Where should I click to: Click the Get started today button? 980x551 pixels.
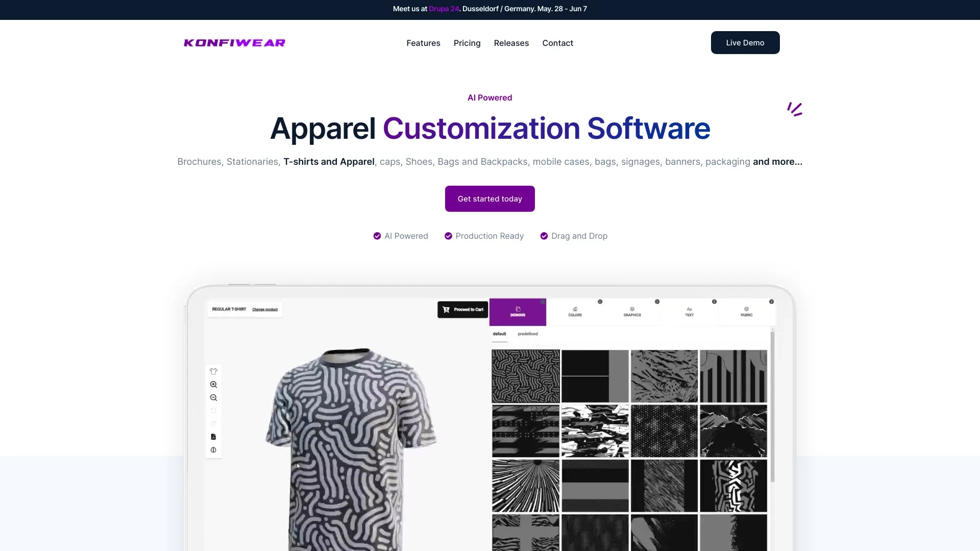tap(489, 198)
